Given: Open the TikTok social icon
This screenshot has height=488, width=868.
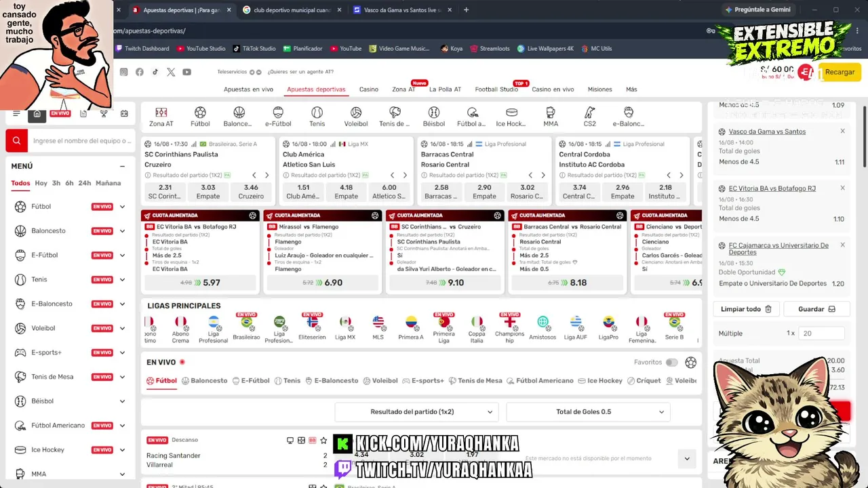Looking at the screenshot, I should [155, 72].
